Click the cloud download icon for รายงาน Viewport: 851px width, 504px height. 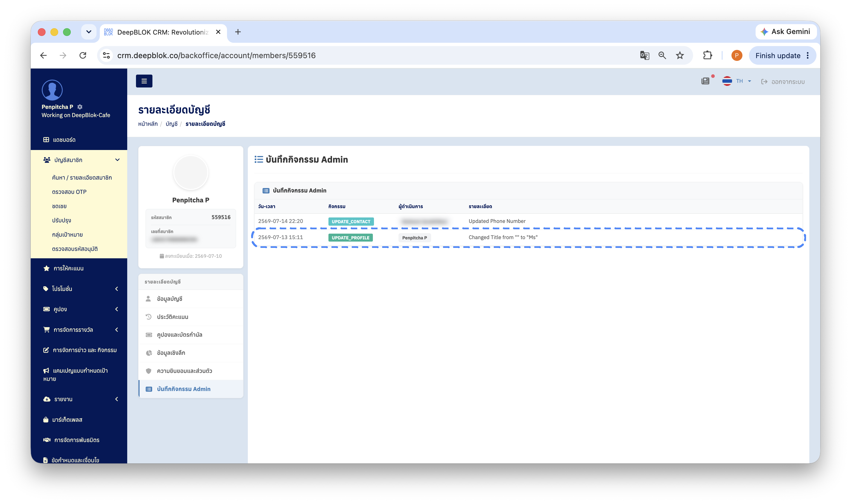pos(47,399)
